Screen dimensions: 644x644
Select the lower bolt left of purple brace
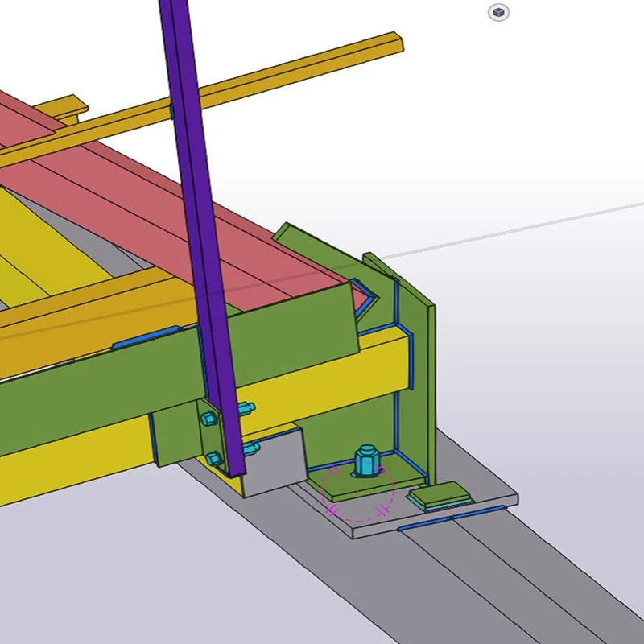(x=214, y=459)
